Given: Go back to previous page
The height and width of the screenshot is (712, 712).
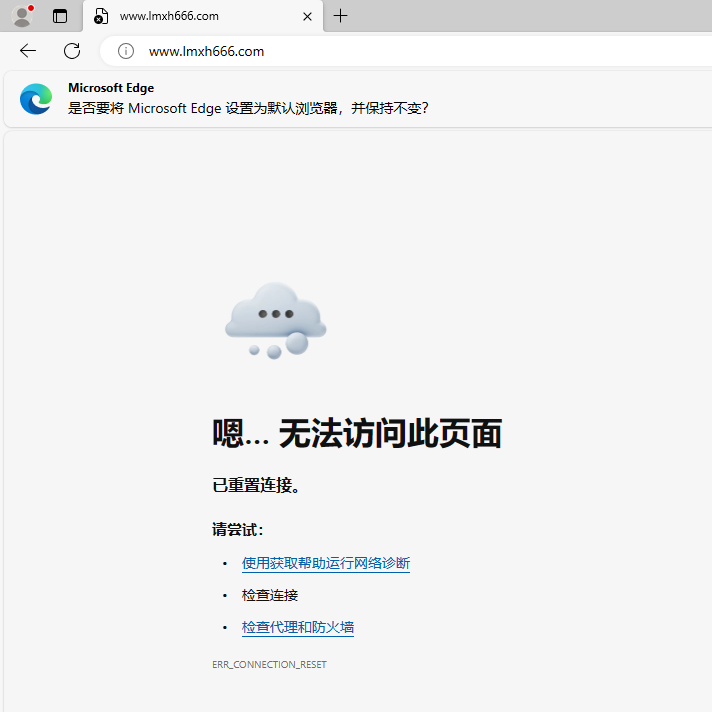Looking at the screenshot, I should 28,51.
